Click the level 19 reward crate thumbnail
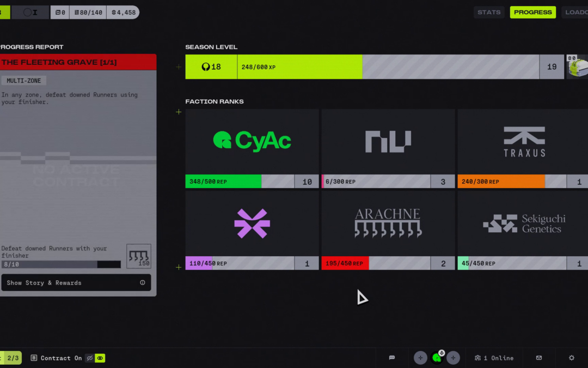The width and height of the screenshot is (588, 368). tap(577, 67)
